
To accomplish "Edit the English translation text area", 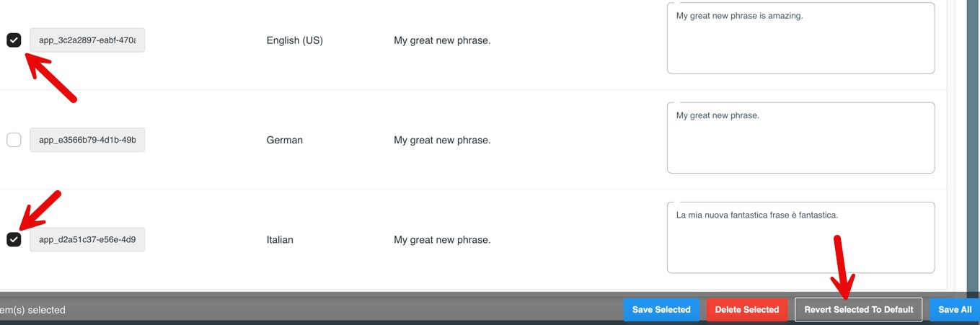I will [800, 38].
